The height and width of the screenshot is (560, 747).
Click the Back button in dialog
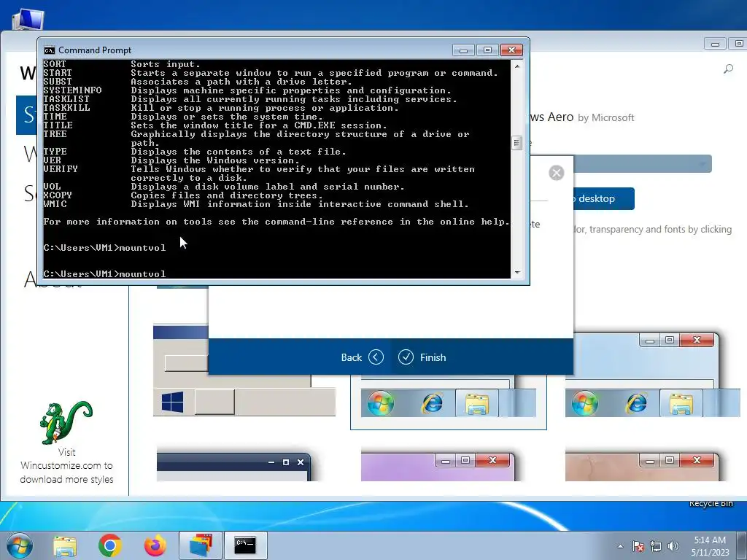pos(362,357)
